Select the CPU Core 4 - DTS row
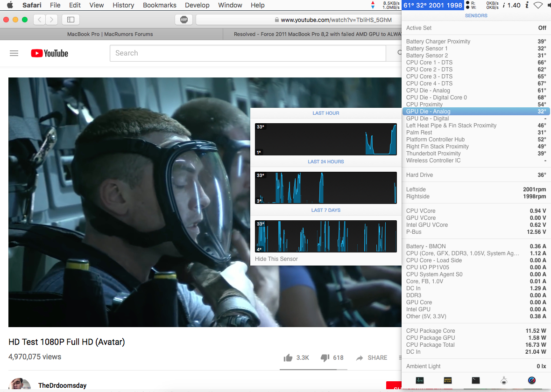 476,84
